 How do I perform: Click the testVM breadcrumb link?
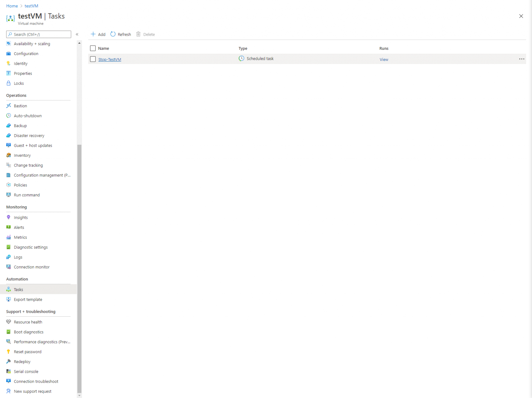click(32, 6)
